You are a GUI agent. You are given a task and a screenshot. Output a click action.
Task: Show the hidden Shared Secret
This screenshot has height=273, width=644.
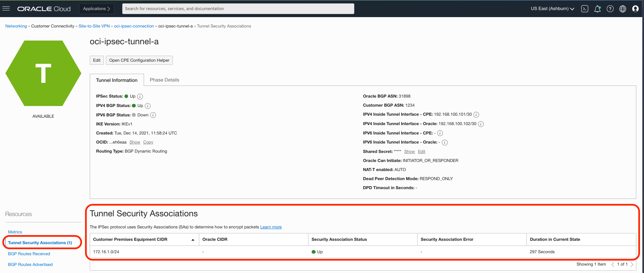409,152
